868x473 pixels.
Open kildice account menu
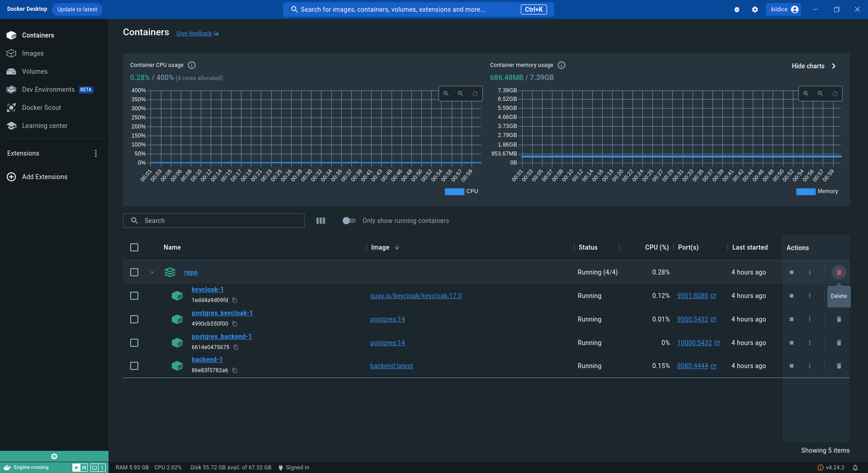[783, 9]
